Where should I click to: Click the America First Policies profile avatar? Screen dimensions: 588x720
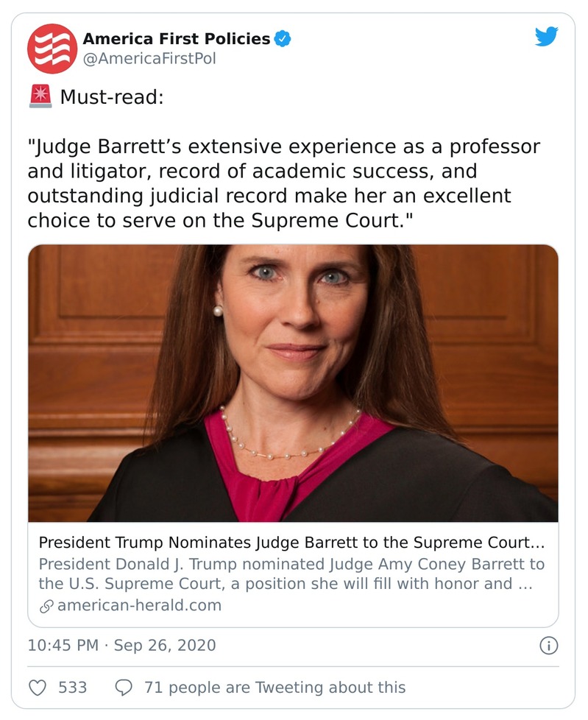52,49
